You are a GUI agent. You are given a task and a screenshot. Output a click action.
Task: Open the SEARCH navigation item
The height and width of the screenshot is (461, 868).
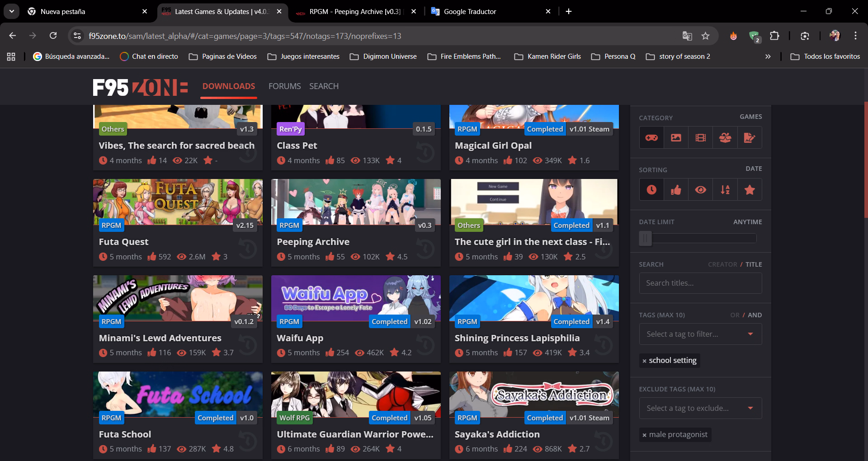point(324,86)
